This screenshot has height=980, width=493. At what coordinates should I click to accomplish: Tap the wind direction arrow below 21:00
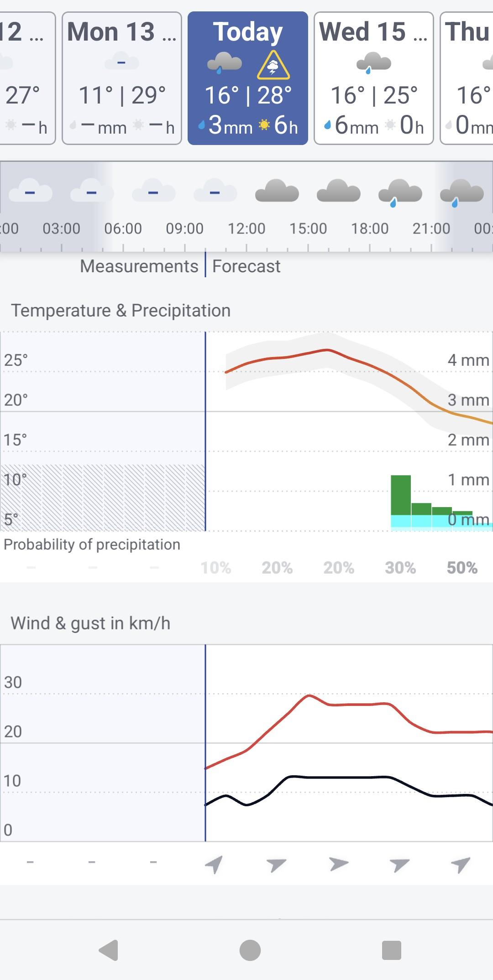pyautogui.click(x=461, y=864)
